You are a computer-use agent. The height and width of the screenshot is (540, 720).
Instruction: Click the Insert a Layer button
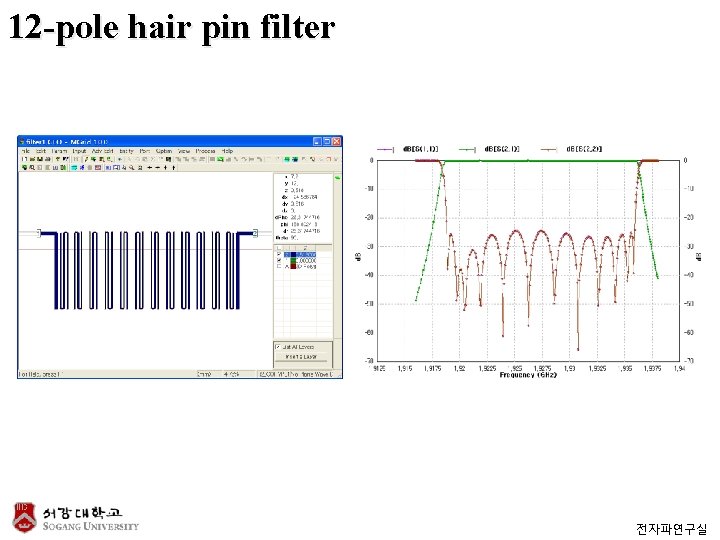point(302,357)
